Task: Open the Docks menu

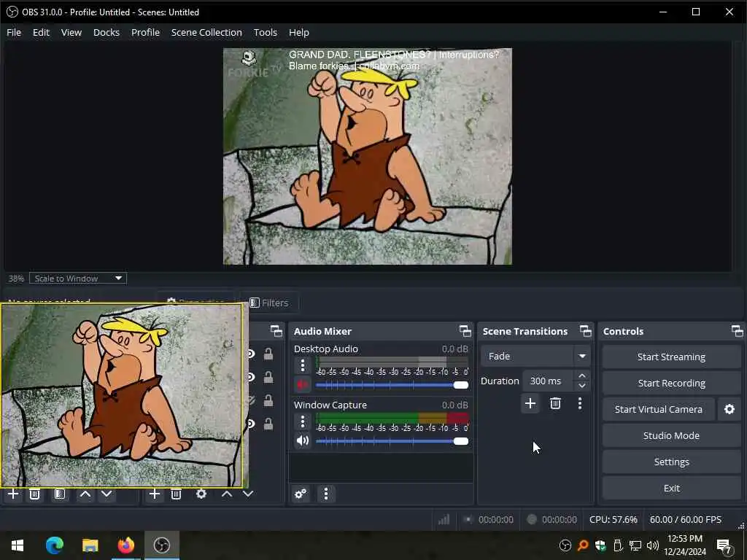Action: (x=107, y=32)
